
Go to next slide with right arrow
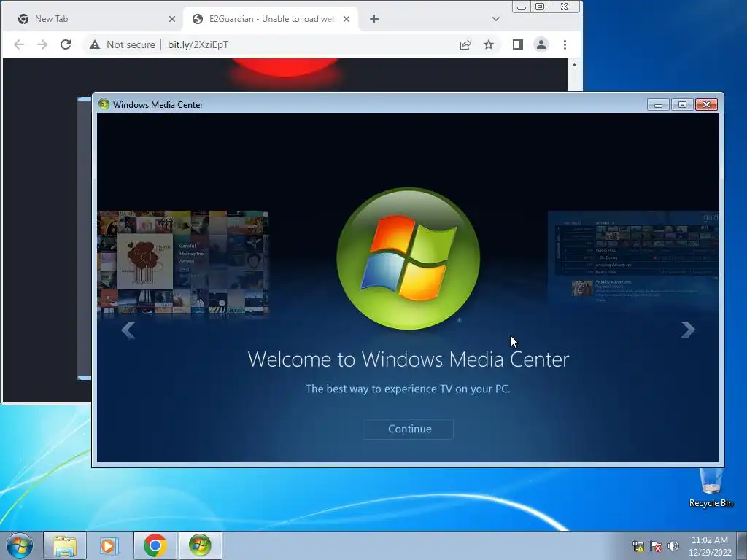[x=687, y=330]
